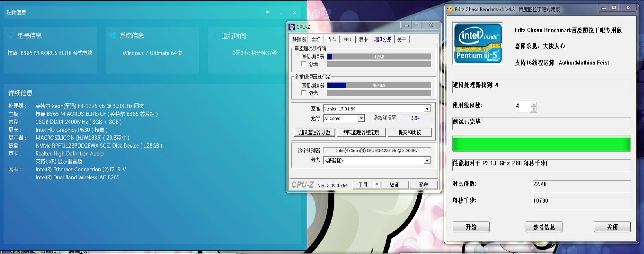Click the 使用线程数 input field showing 4
The image size is (644, 254).
[x=523, y=106]
